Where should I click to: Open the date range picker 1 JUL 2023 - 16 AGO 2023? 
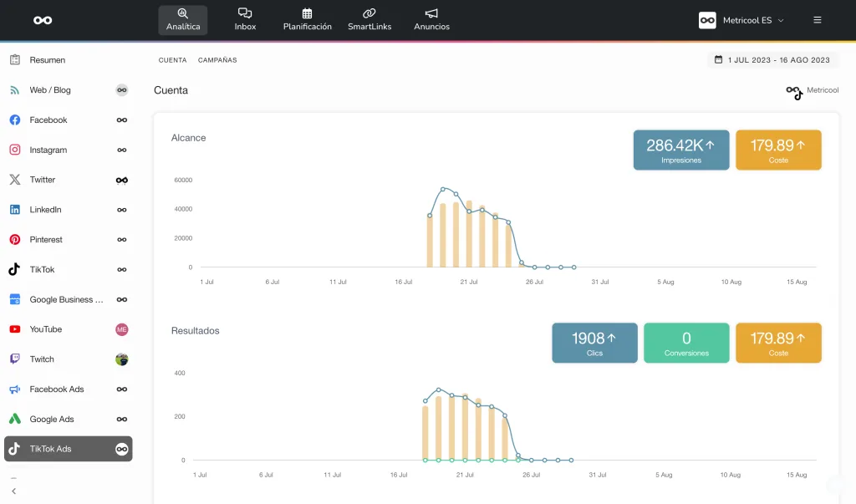click(772, 60)
